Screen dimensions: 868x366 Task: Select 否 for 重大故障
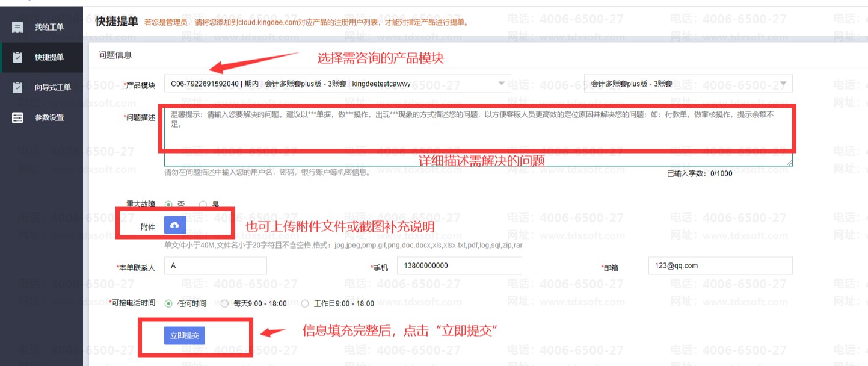[x=168, y=205]
